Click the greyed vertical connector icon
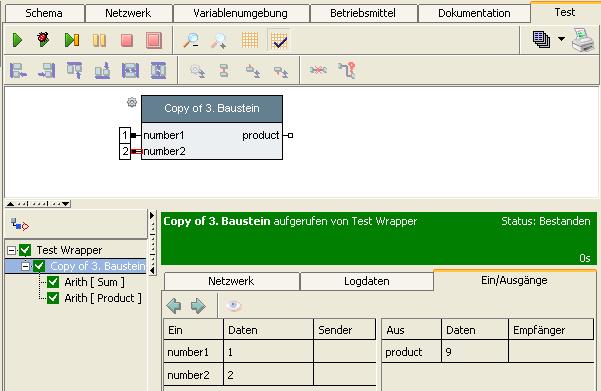 (224, 71)
